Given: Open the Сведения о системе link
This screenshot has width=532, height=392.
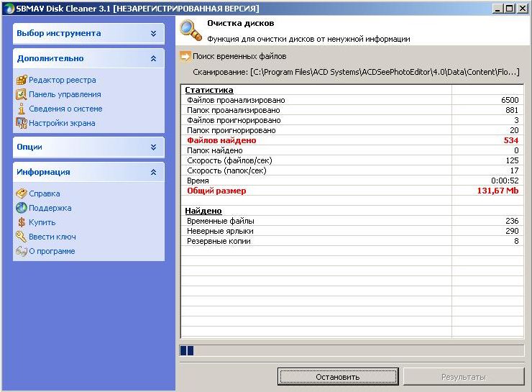Looking at the screenshot, I should click(x=65, y=109).
